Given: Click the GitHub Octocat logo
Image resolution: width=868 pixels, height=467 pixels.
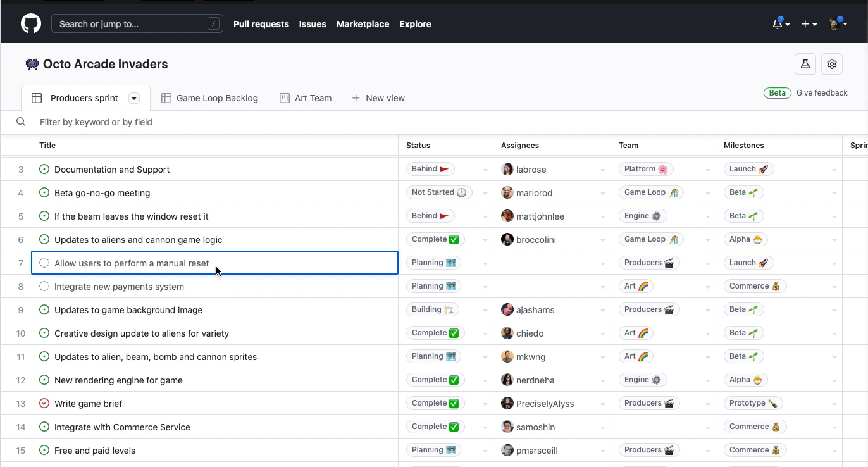Looking at the screenshot, I should (x=31, y=24).
